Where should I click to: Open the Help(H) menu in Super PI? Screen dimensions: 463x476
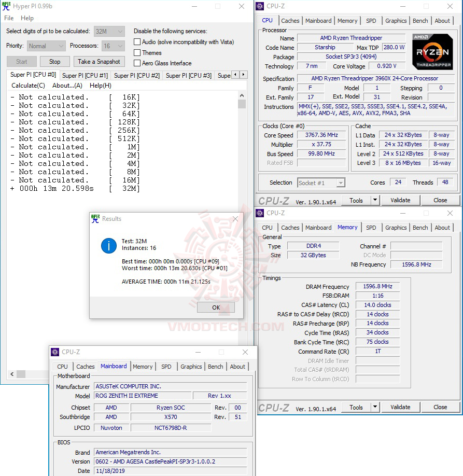(101, 86)
